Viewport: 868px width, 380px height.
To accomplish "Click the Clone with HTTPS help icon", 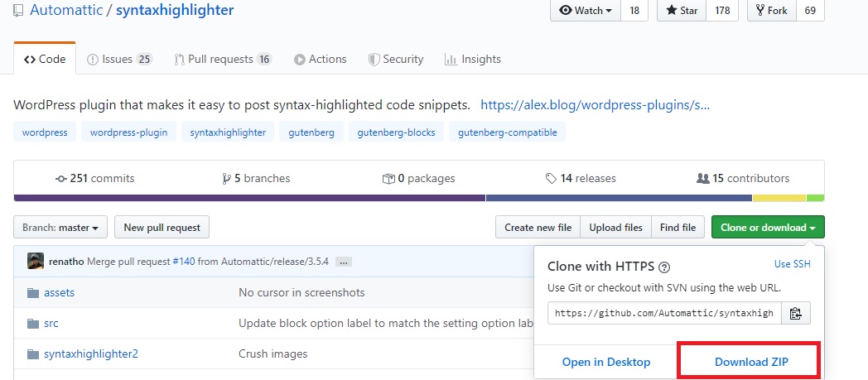I will point(665,267).
